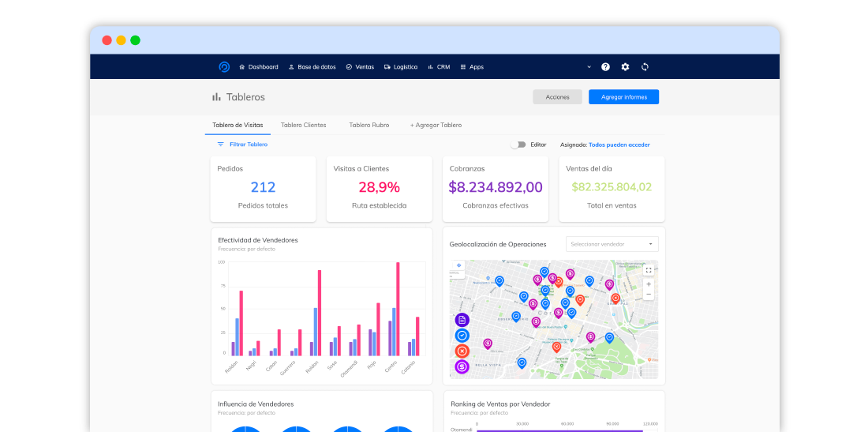Viewport: 868px width, 432px height.
Task: Open the map in fullscreen
Action: 649,270
